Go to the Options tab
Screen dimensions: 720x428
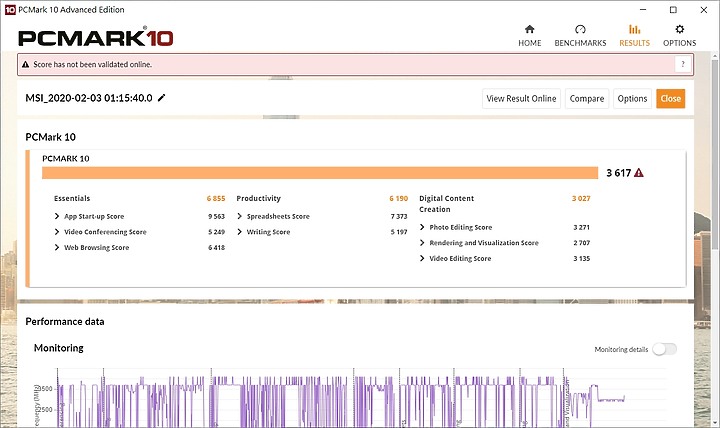click(679, 36)
